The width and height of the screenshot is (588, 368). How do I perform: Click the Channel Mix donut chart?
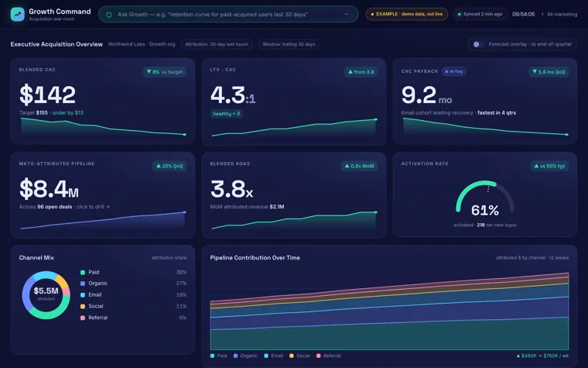pos(46,295)
